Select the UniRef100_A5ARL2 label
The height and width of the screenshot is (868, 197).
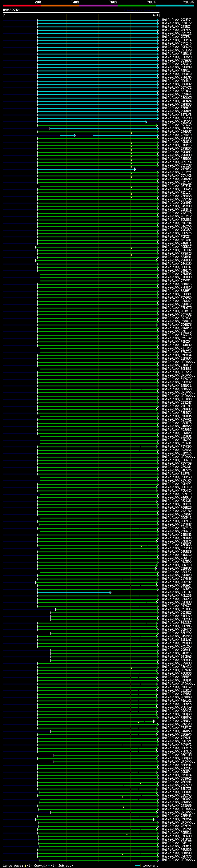pos(176,81)
